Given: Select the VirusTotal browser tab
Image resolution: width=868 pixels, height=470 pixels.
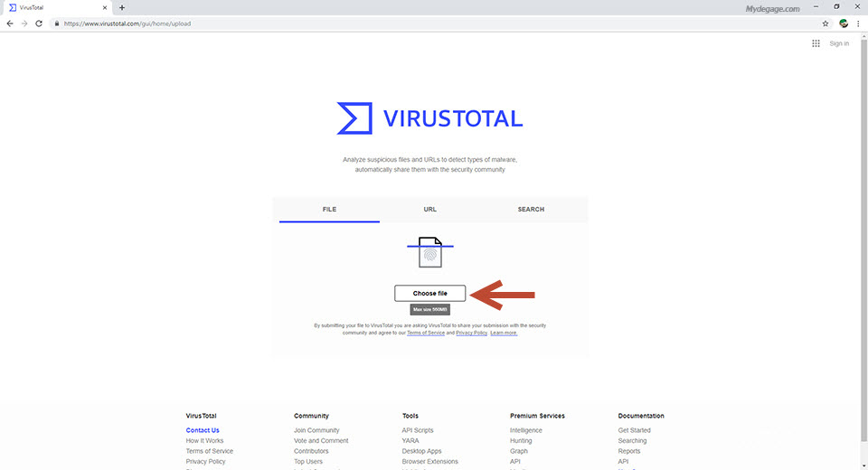Looking at the screenshot, I should click(56, 8).
